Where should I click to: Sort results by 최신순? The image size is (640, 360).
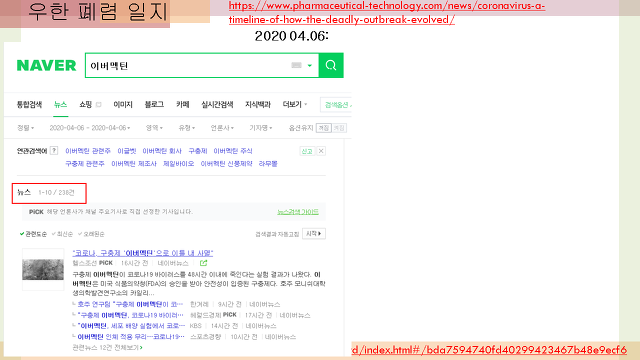pos(62,234)
